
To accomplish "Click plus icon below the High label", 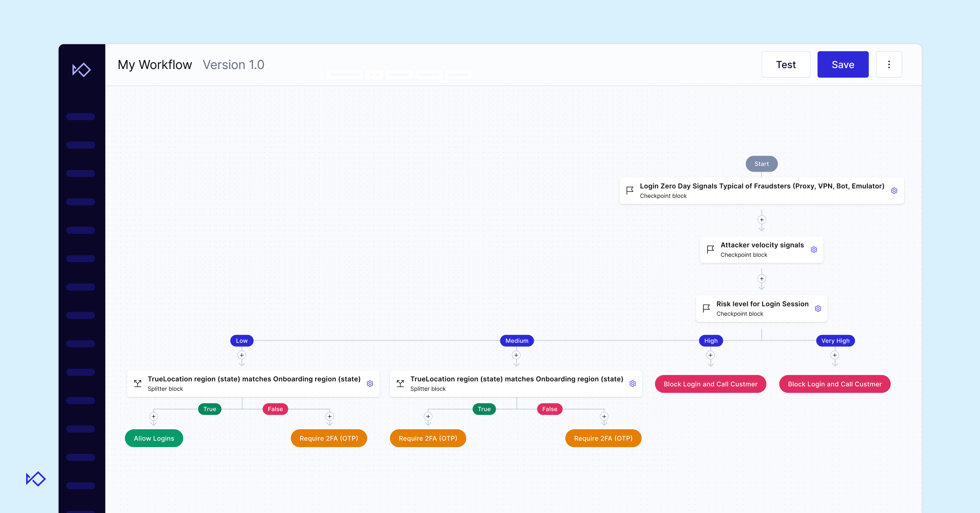I will tap(710, 355).
